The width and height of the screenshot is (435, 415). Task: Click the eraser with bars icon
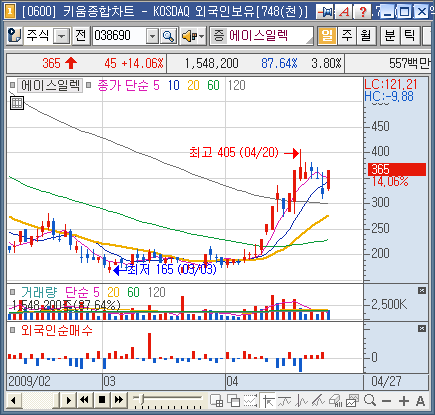click(335, 400)
